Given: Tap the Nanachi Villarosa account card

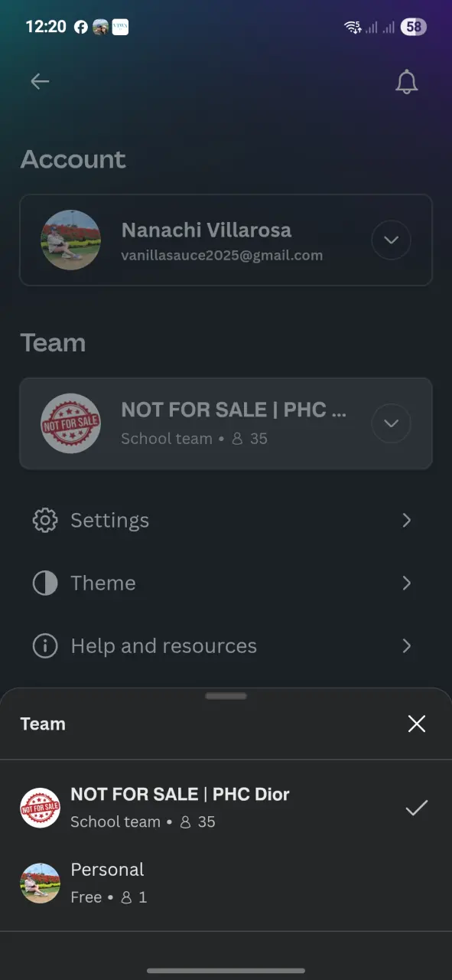Looking at the screenshot, I should (x=226, y=240).
